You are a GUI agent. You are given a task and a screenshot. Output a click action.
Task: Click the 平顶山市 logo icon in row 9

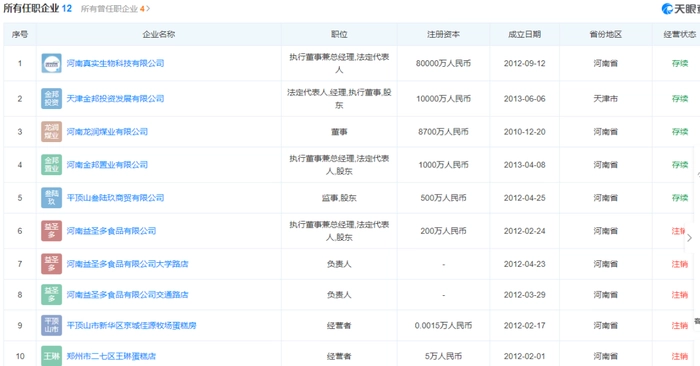[x=51, y=325]
